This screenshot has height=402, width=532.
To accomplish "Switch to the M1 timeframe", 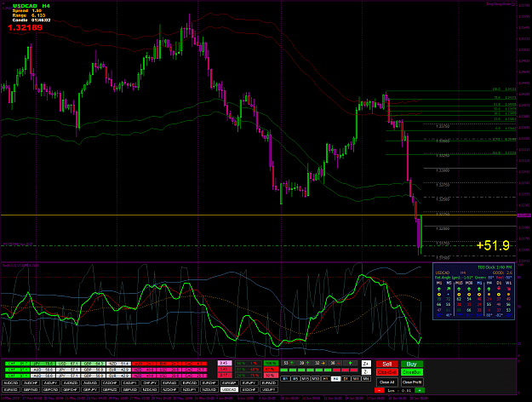I will pos(285,378).
